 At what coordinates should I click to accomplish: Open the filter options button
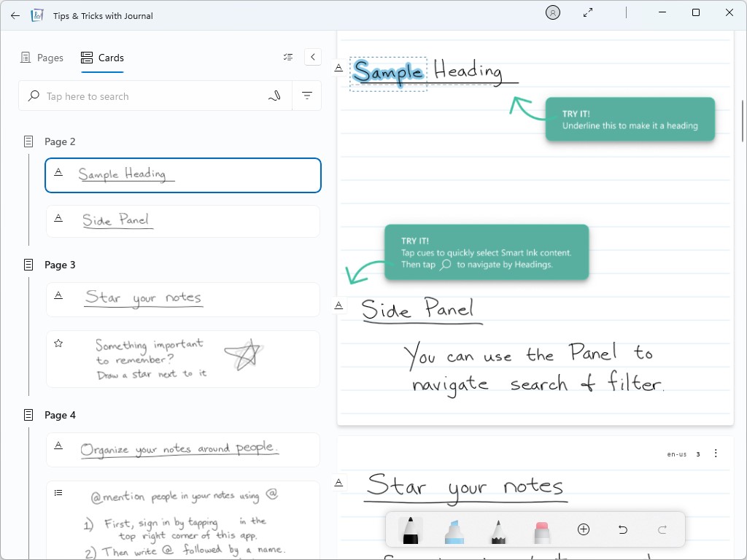pyautogui.click(x=307, y=96)
